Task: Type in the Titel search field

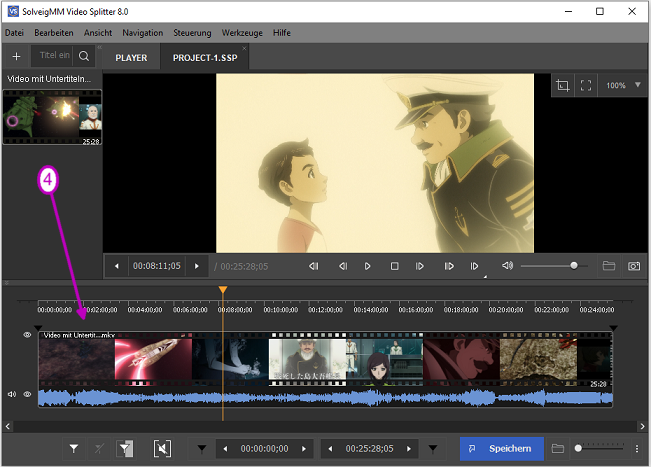Action: point(53,56)
